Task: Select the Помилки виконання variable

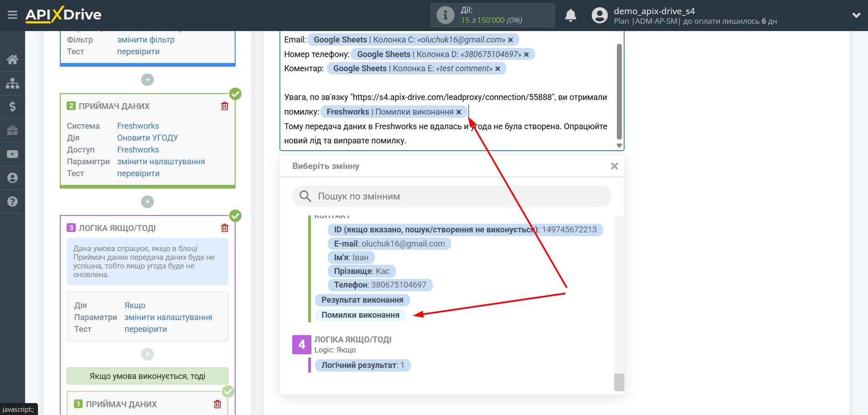Action: pos(360,315)
